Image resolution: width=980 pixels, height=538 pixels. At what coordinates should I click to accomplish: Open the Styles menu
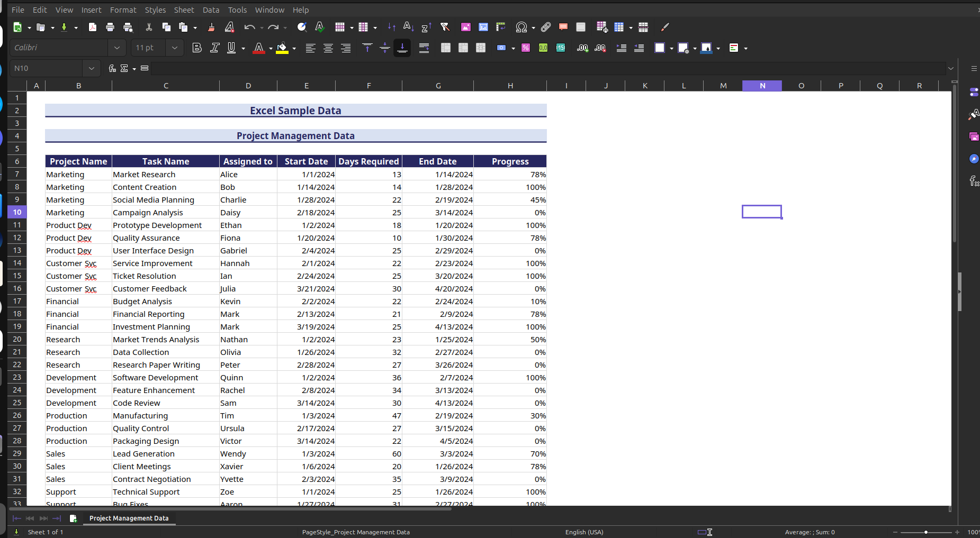coord(155,10)
